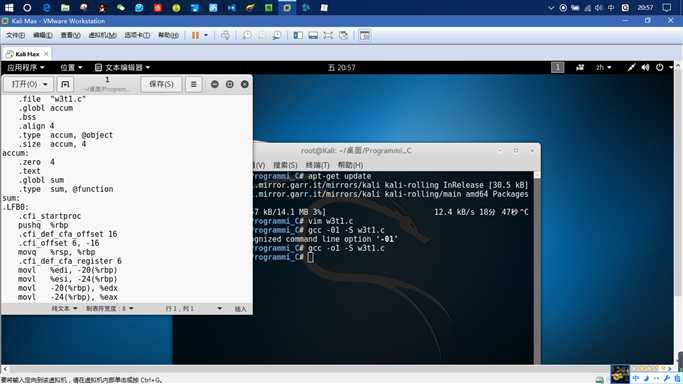The image size is (683, 384).
Task: Open the 搜索(S) menu in terminal
Action: coord(285,165)
